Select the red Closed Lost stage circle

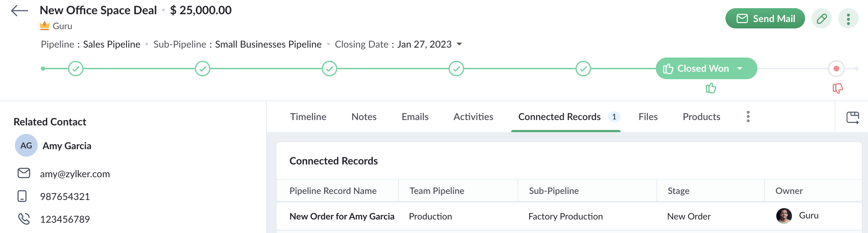[836, 69]
